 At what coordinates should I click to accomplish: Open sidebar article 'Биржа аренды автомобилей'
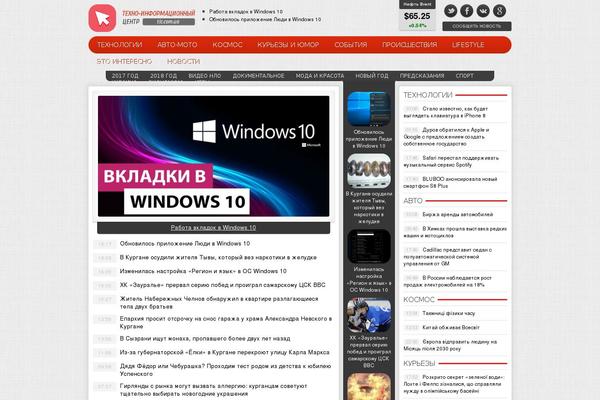(x=458, y=214)
